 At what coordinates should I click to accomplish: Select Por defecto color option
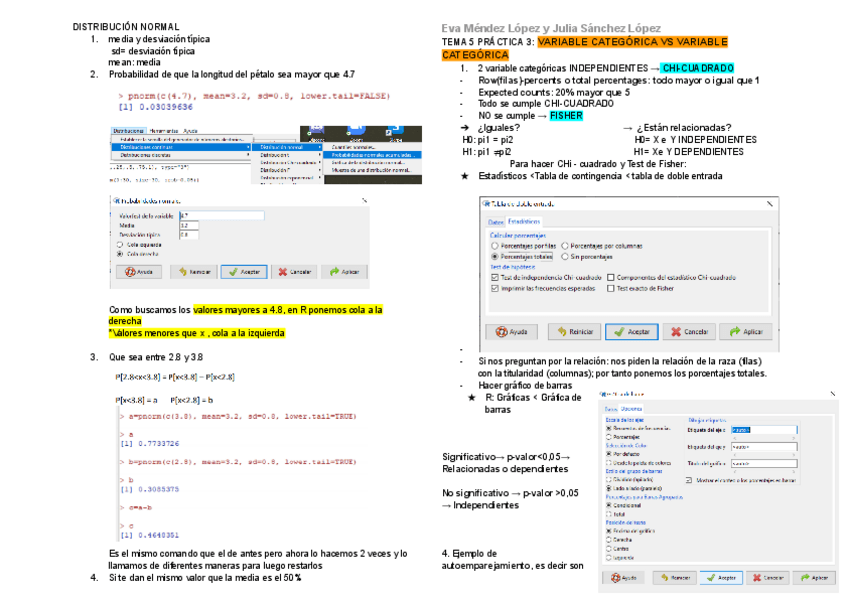[x=608, y=454]
